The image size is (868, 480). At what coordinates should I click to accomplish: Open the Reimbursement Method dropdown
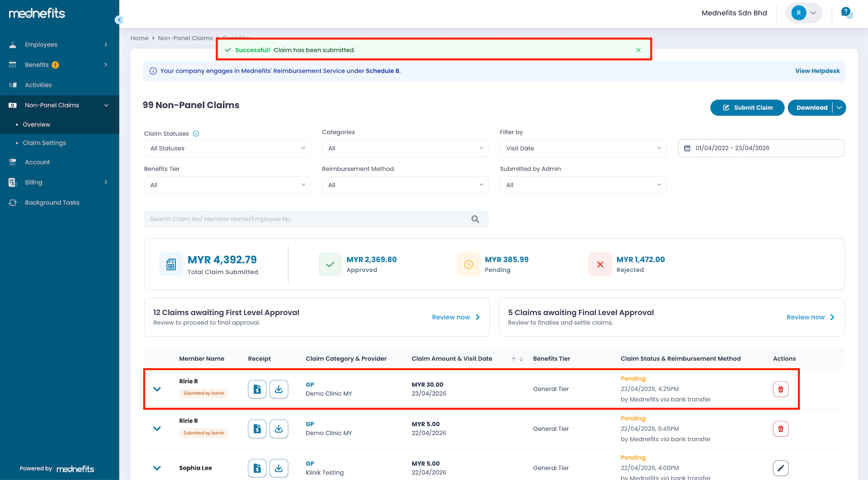pyautogui.click(x=405, y=185)
